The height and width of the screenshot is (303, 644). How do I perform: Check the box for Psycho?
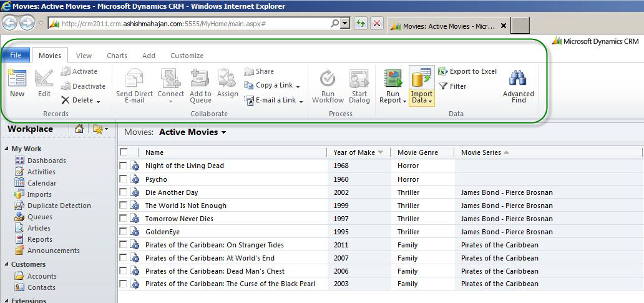click(123, 179)
